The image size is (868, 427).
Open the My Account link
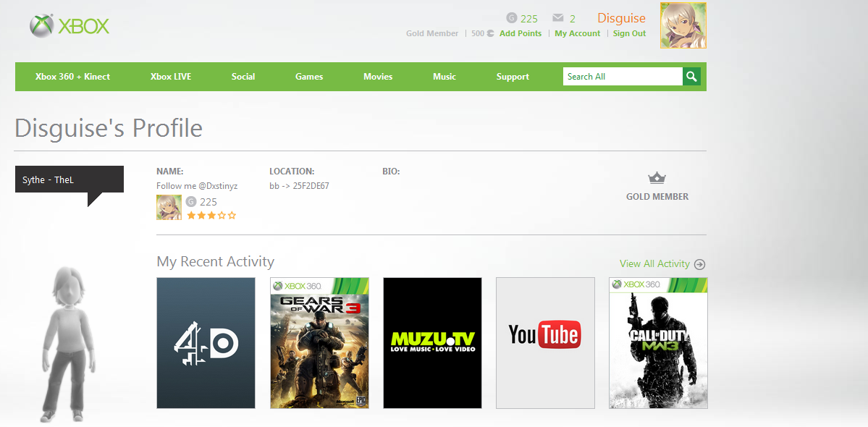[x=578, y=34]
